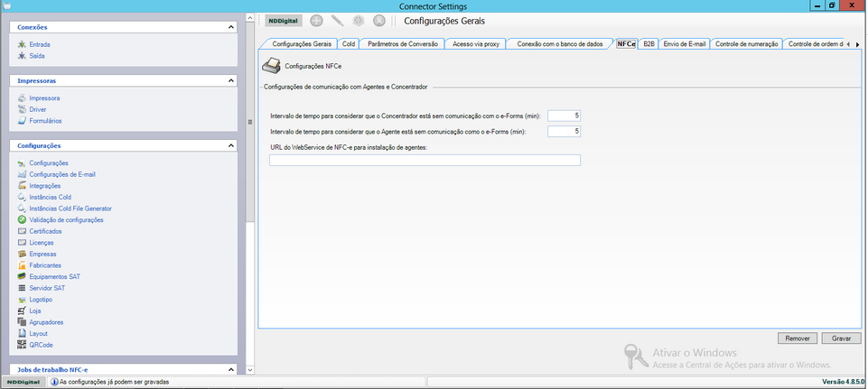This screenshot has width=868, height=389.
Task: Open the Parâmetros de Conversão tab
Action: point(403,43)
